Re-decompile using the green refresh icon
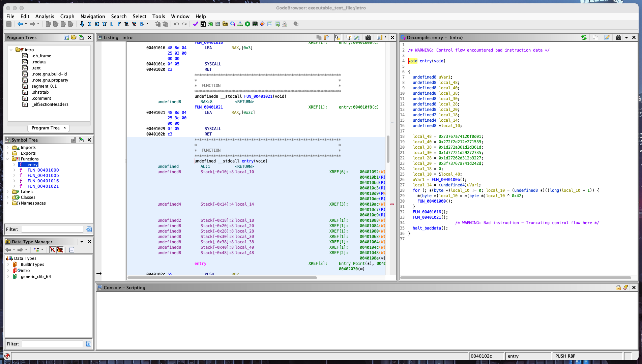The image size is (642, 364). (584, 37)
